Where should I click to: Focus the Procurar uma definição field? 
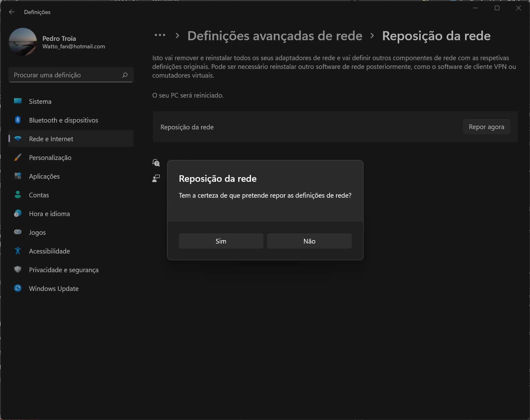point(66,75)
